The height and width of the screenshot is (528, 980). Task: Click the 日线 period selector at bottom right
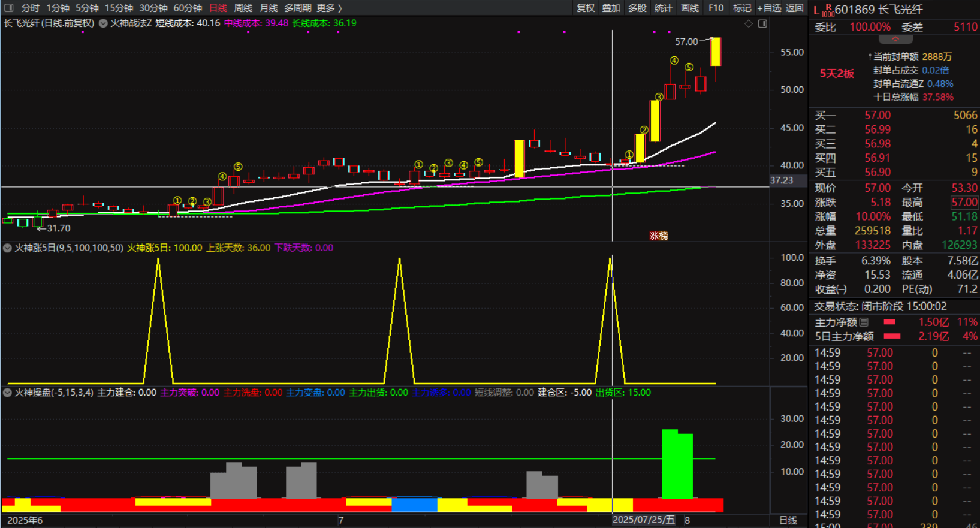[x=788, y=520]
